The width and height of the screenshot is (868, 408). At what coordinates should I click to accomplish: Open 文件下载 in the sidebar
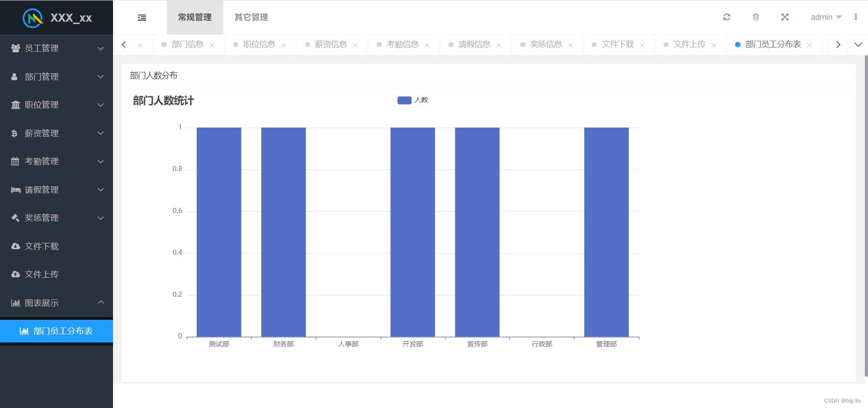pyautogui.click(x=57, y=246)
